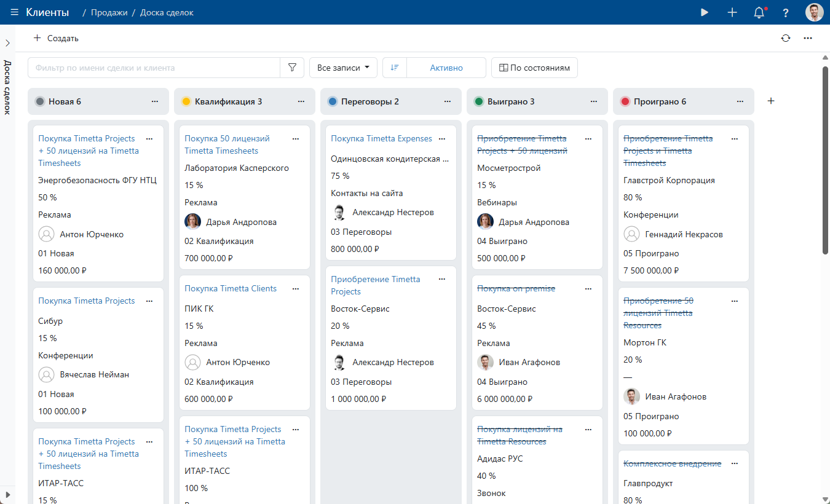Open the Новая column options menu
830x504 pixels.
[155, 101]
